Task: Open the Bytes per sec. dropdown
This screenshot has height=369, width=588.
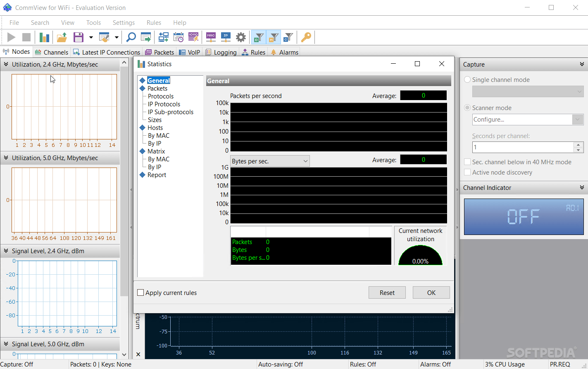Action: pyautogui.click(x=305, y=161)
